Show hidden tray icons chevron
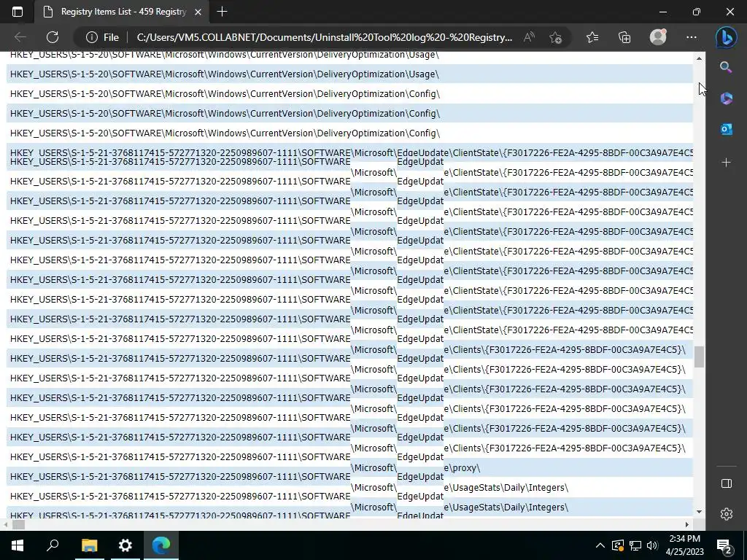 click(600, 545)
